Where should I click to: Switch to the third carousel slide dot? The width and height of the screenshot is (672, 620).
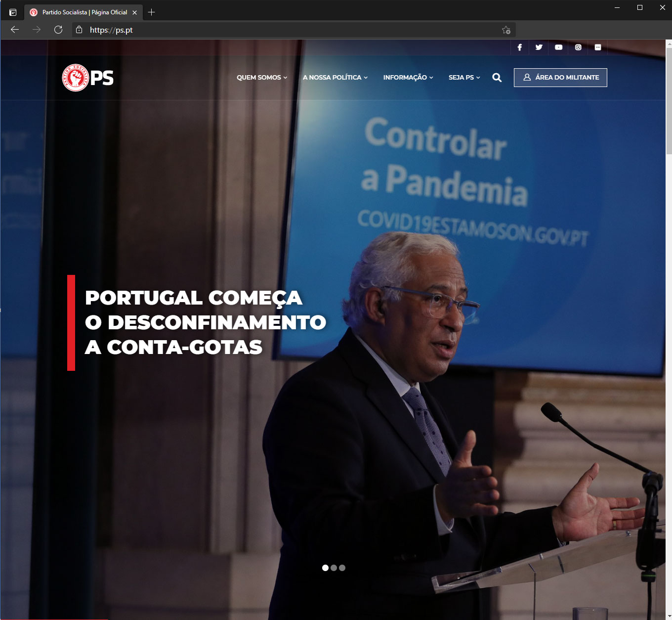pos(342,568)
